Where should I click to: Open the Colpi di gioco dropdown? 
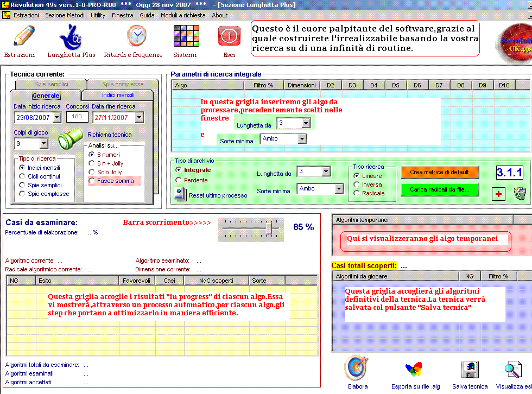[x=43, y=144]
